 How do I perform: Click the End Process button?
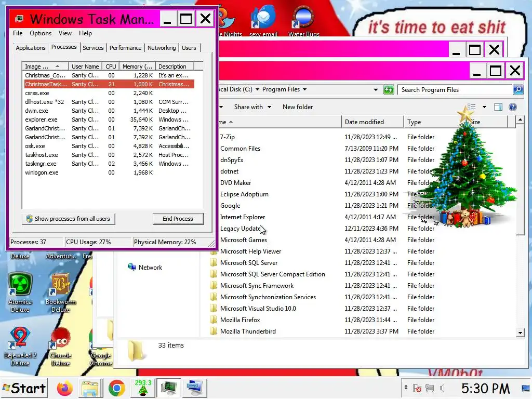[178, 219]
